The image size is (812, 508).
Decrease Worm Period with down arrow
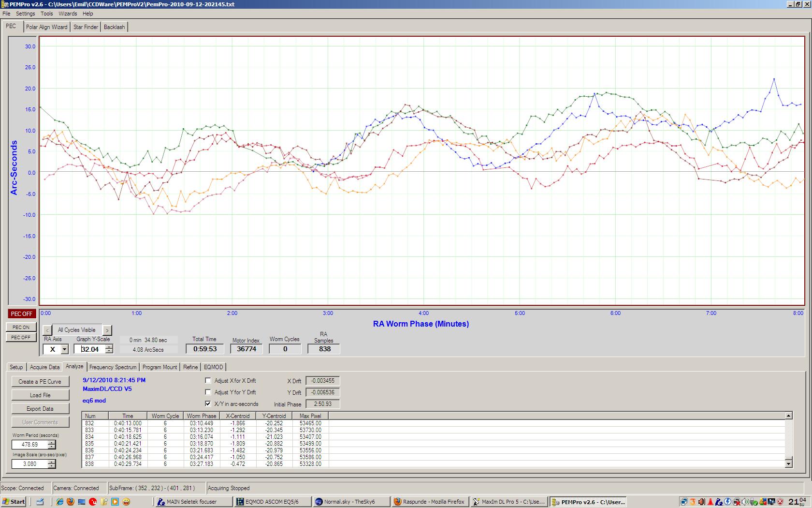[x=52, y=447]
